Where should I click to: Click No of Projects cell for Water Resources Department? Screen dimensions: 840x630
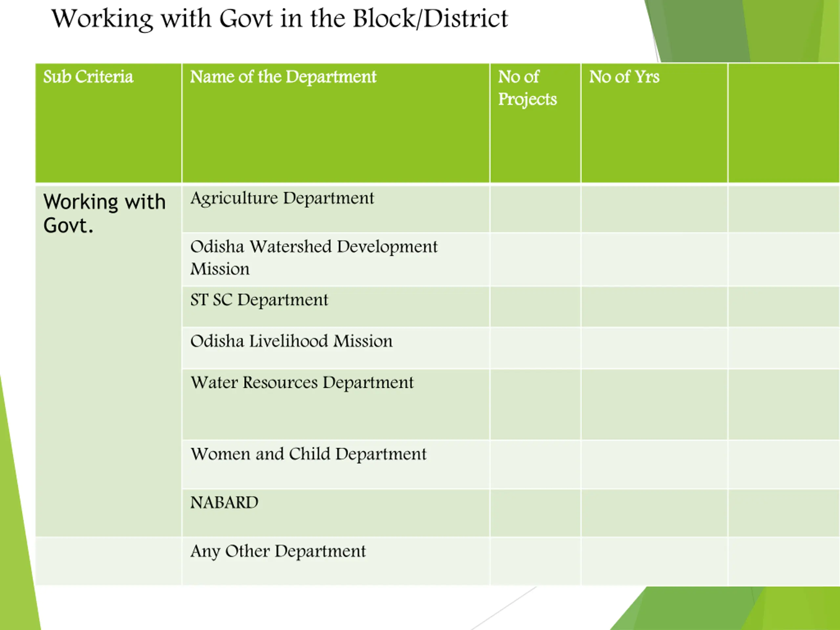(x=535, y=405)
